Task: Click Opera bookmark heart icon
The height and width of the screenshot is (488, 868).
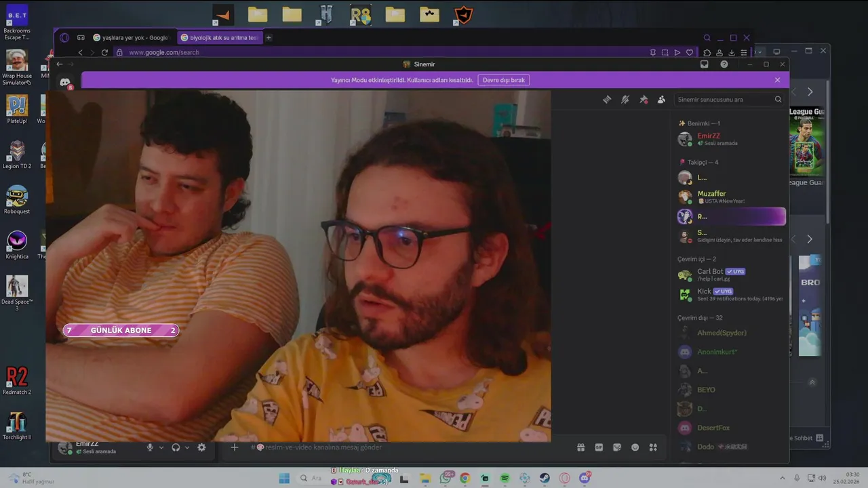Action: click(690, 52)
